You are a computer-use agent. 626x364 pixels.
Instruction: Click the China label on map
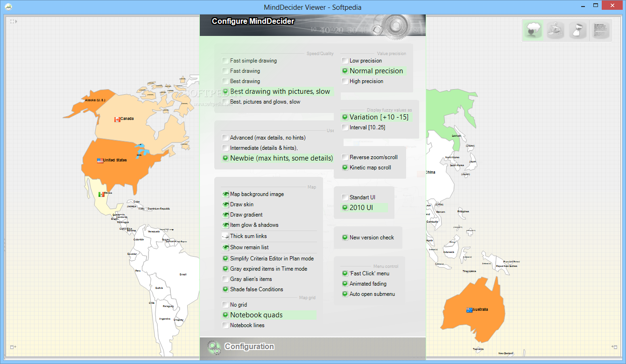[430, 172]
